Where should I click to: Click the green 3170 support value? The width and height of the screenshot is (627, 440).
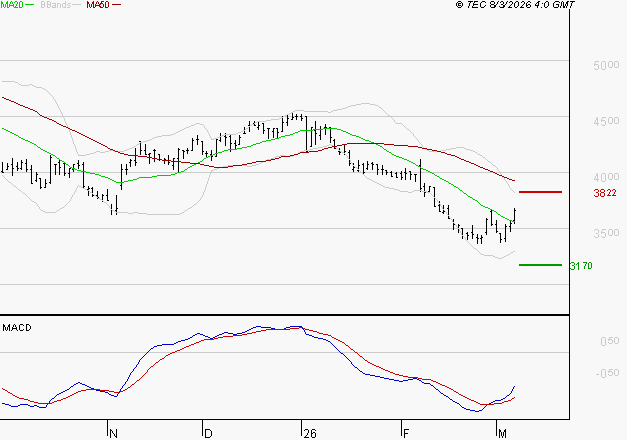click(581, 266)
